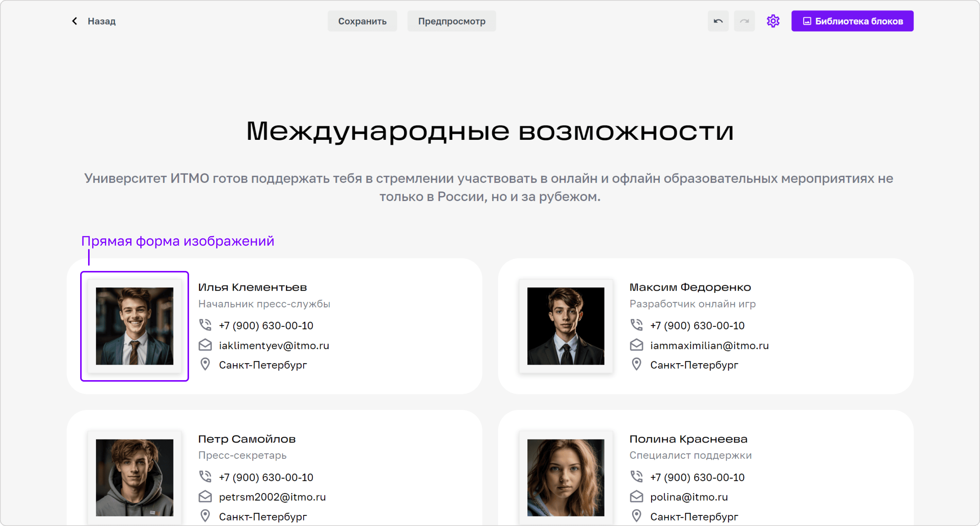This screenshot has height=526, width=980.
Task: Click email icon for Полина Краснеева
Action: tap(636, 496)
